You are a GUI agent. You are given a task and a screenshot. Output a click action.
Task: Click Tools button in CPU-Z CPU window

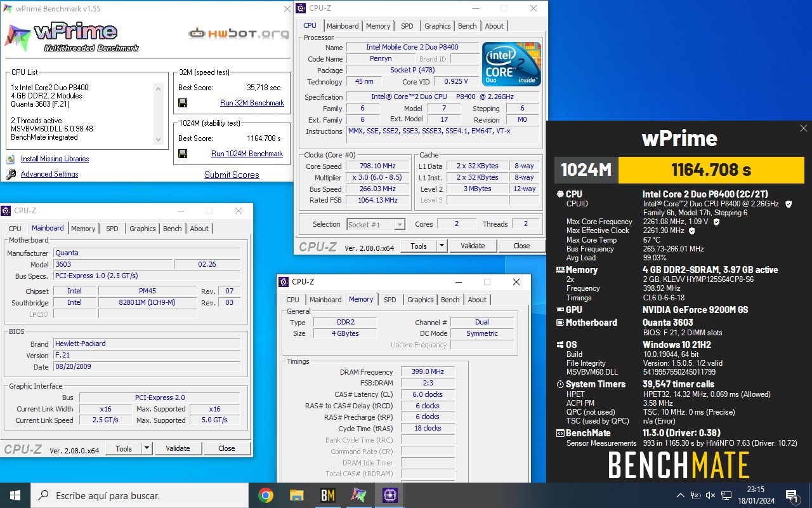tap(419, 246)
